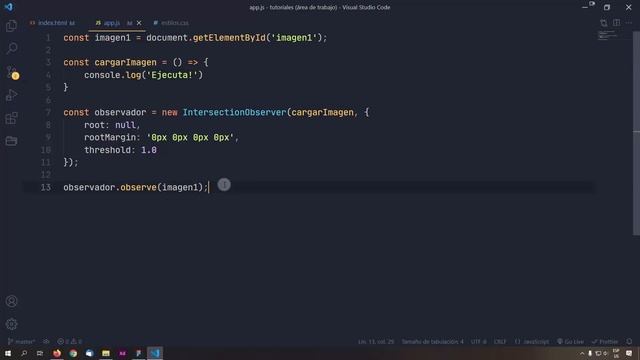Image resolution: width=640 pixels, height=360 pixels.
Task: Click the 'observe' method on line 13
Action: [138, 187]
